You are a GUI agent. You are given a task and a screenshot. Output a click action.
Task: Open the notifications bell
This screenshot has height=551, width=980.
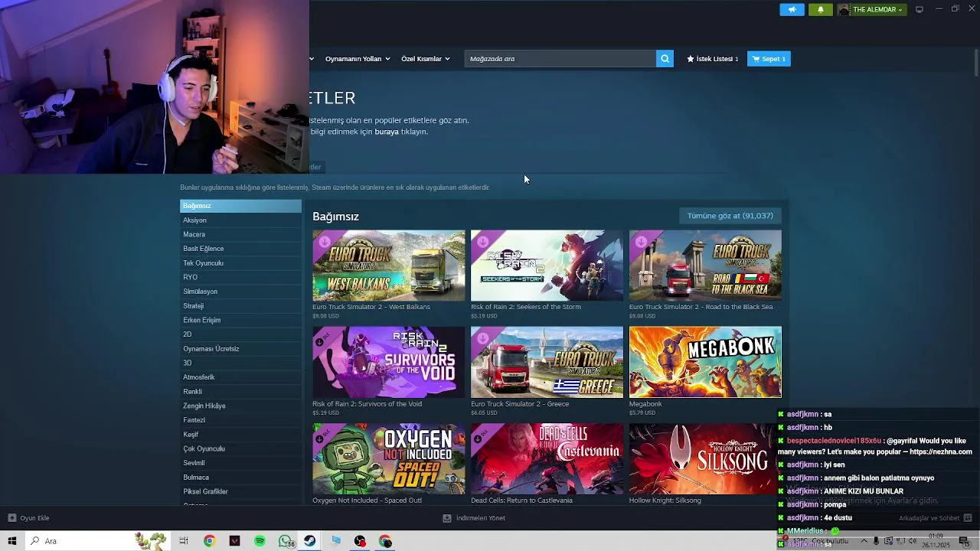coord(821,10)
